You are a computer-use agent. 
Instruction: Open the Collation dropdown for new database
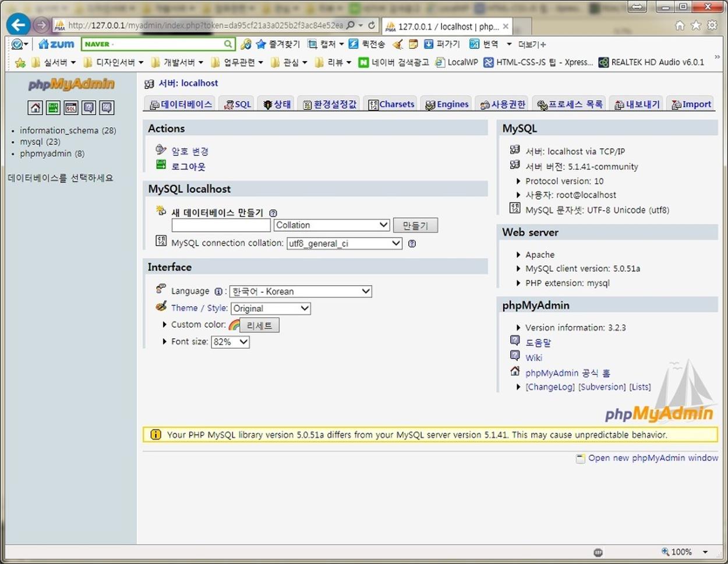pyautogui.click(x=331, y=225)
